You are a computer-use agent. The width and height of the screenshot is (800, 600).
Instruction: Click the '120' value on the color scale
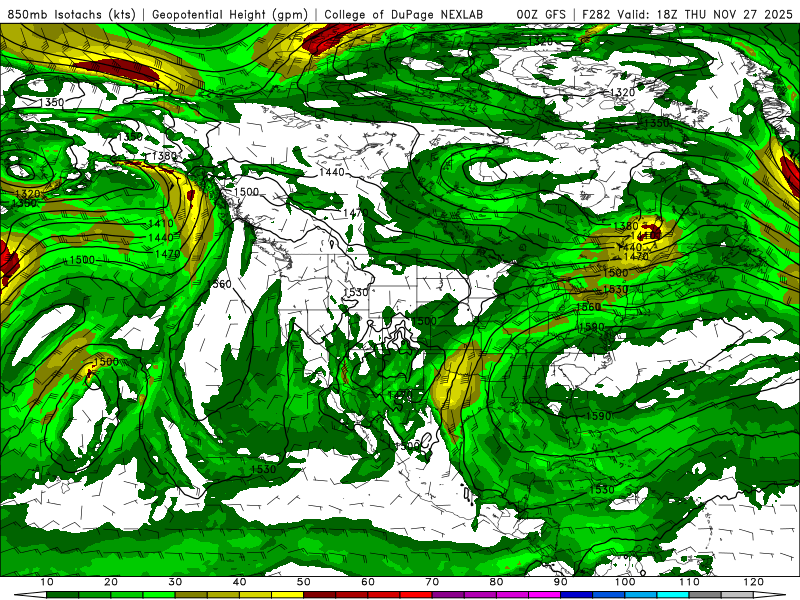(754, 582)
